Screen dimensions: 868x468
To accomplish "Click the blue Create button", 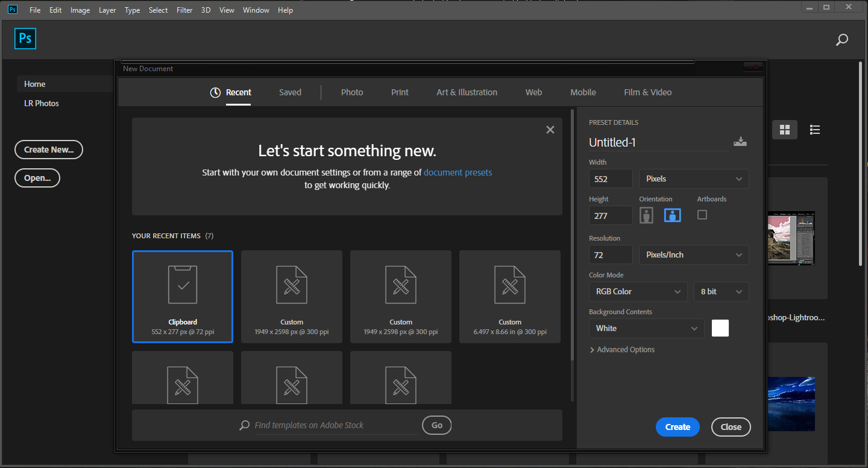I will 678,427.
